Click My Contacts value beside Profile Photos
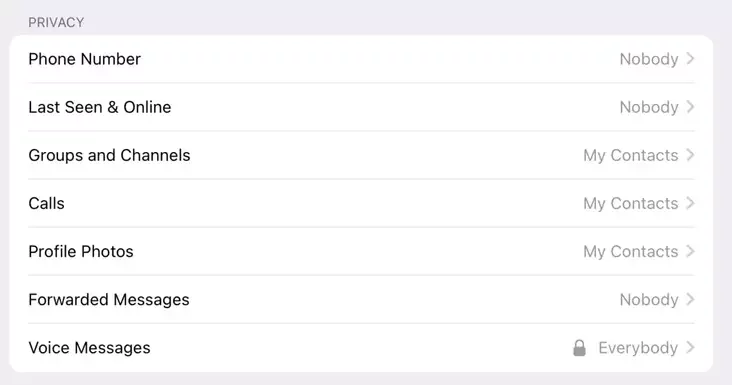Image resolution: width=732 pixels, height=385 pixels. pos(631,252)
